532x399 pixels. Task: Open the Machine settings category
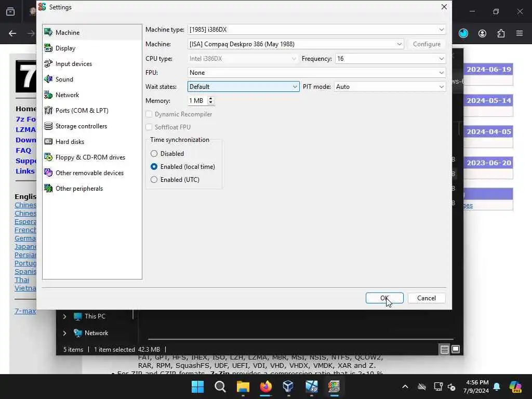pos(92,33)
